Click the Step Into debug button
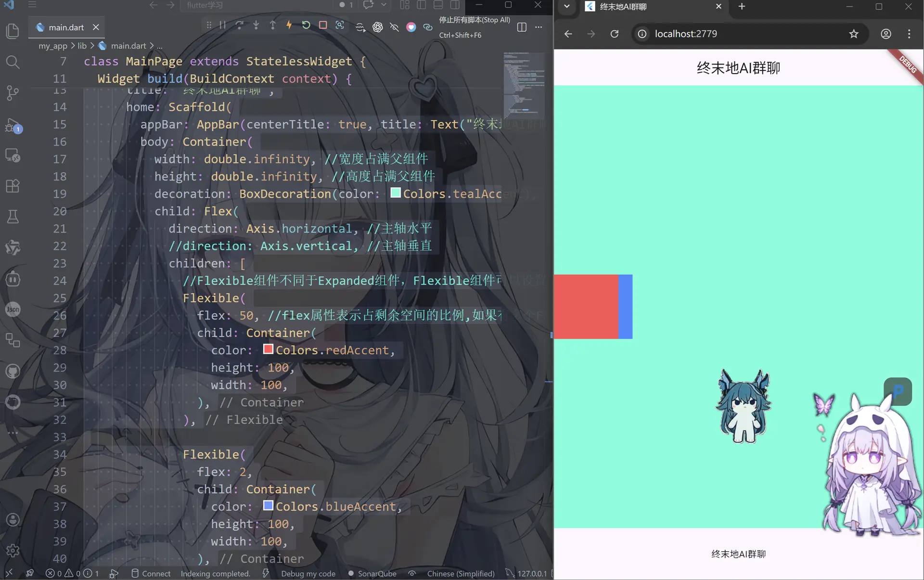 tap(256, 25)
